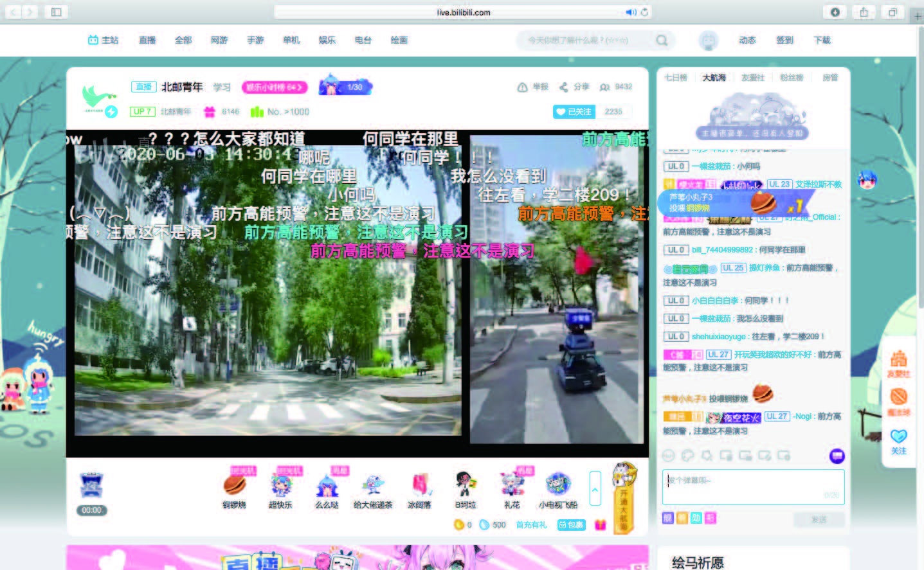The width and height of the screenshot is (924, 570).
Task: Open the emoji picker in chat toolbar
Action: pos(668,456)
